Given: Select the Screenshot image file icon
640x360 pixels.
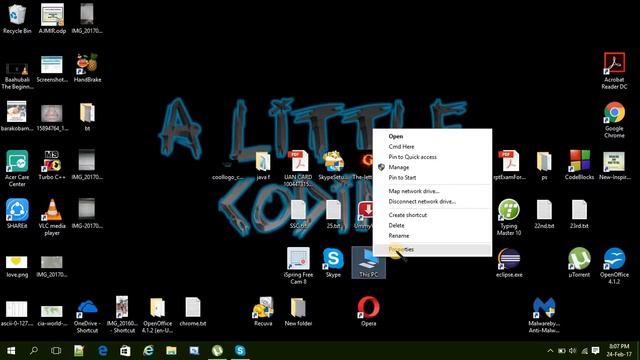Looking at the screenshot, I should tap(52, 69).
